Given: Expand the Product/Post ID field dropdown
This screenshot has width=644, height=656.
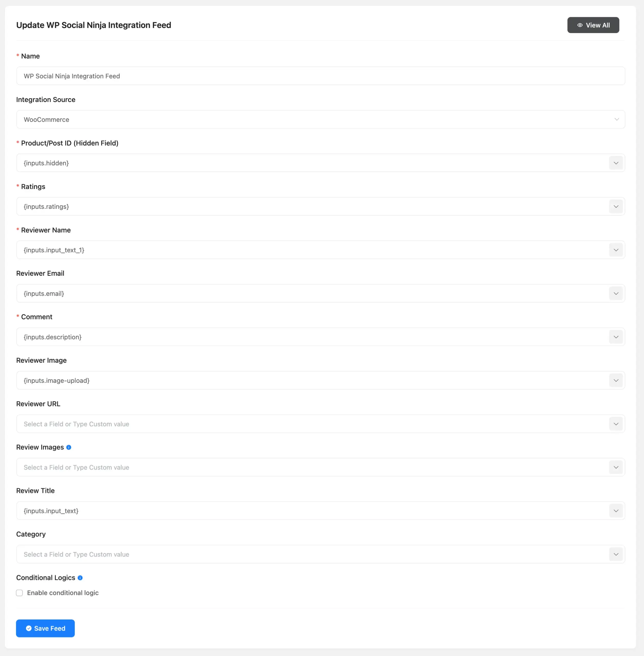Looking at the screenshot, I should (x=616, y=163).
